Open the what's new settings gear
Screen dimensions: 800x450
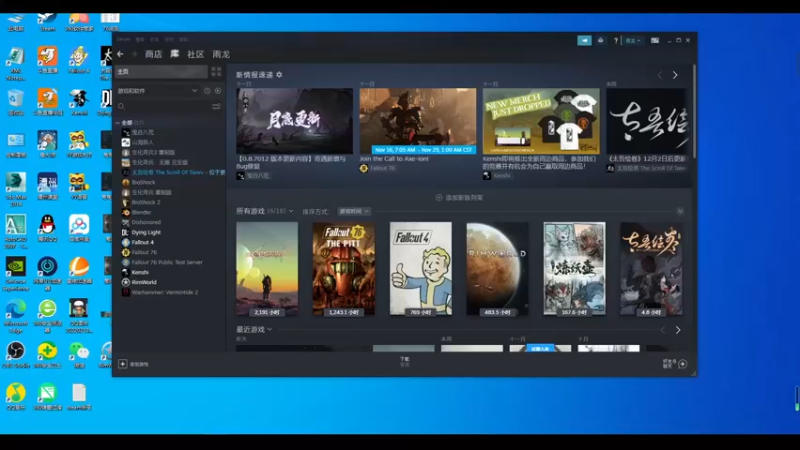click(279, 75)
